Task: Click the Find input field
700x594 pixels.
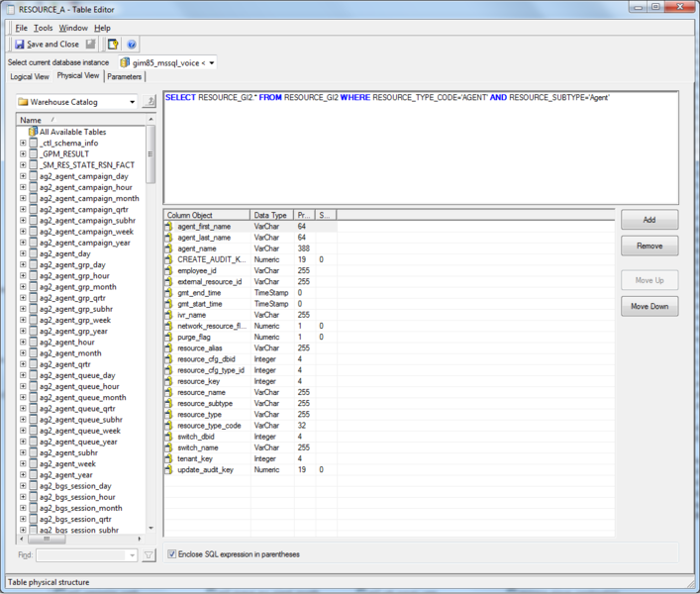Action: (82, 555)
